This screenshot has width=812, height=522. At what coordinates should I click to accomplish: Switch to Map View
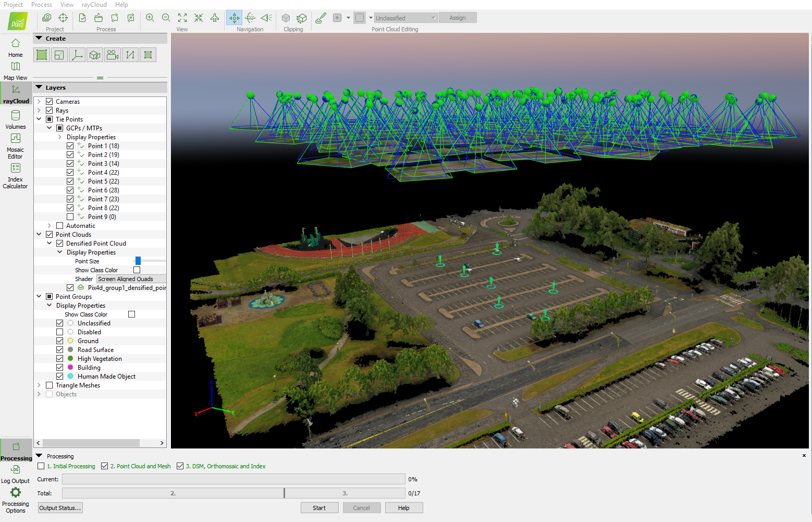[x=16, y=70]
